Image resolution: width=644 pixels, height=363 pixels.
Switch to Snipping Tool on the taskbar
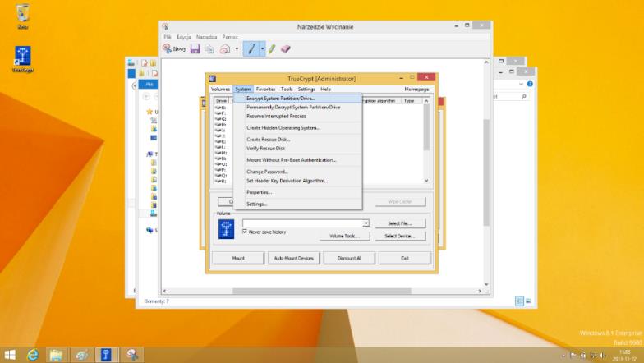[x=131, y=355]
